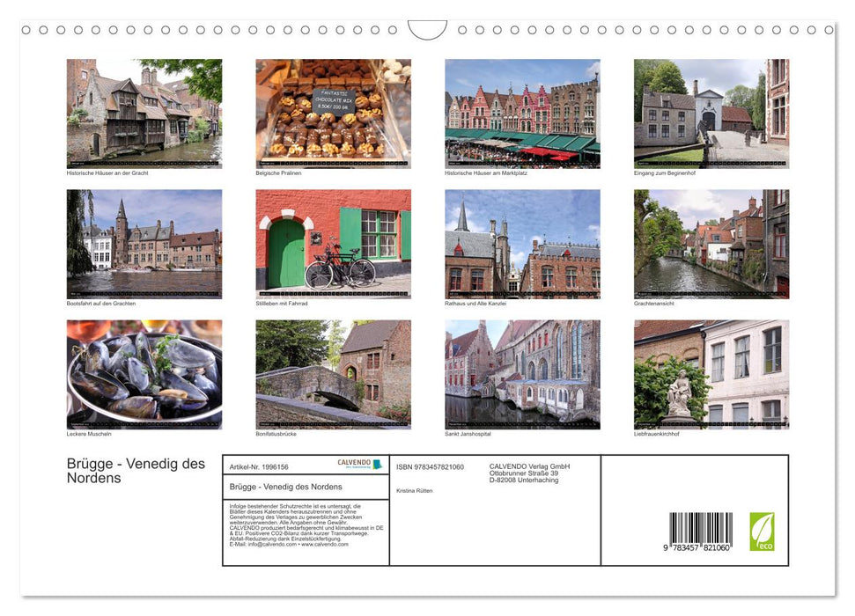
Task: Open the 'Stillleben mit Fahrrad' bicycle photo
Action: pyautogui.click(x=333, y=244)
